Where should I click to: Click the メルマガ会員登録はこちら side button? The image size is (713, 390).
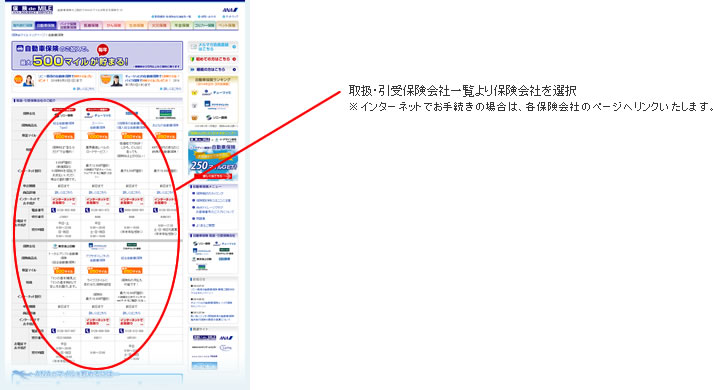[213, 47]
